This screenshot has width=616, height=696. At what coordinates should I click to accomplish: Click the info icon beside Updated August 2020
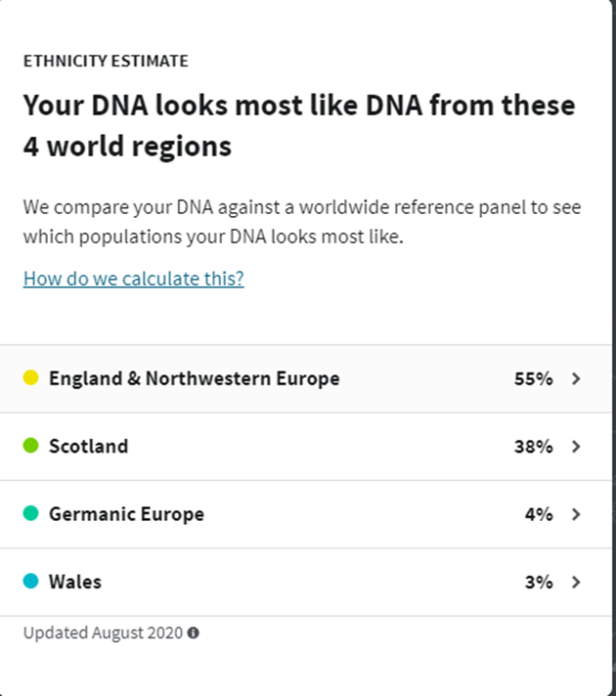[x=194, y=633]
